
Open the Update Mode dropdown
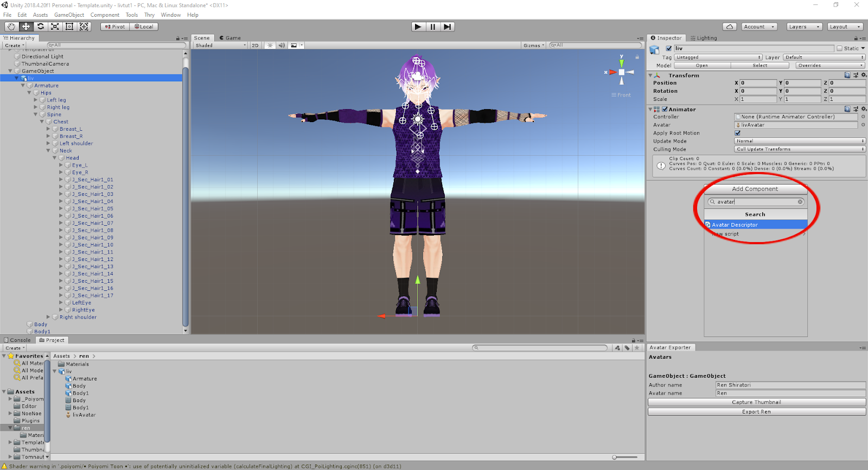click(x=800, y=141)
